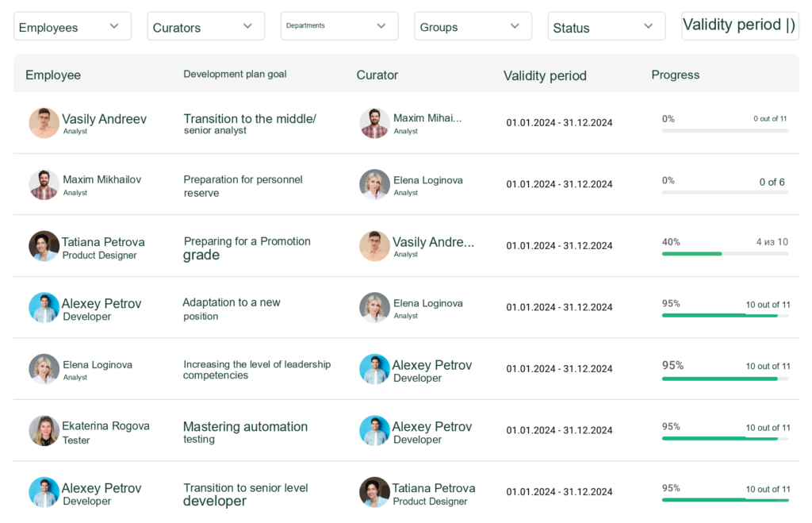Select goal 'Adaptation to a new position'
The image size is (812, 523).
tap(231, 309)
